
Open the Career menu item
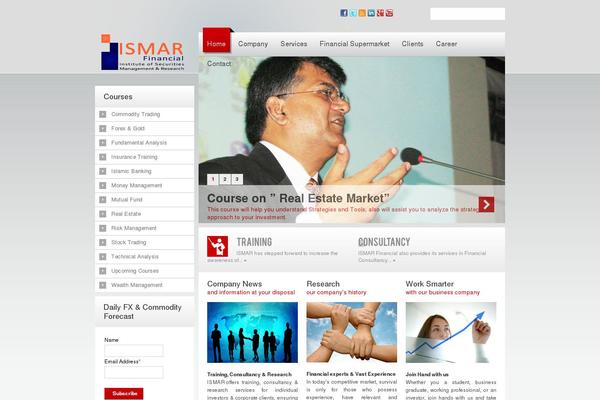coord(446,44)
